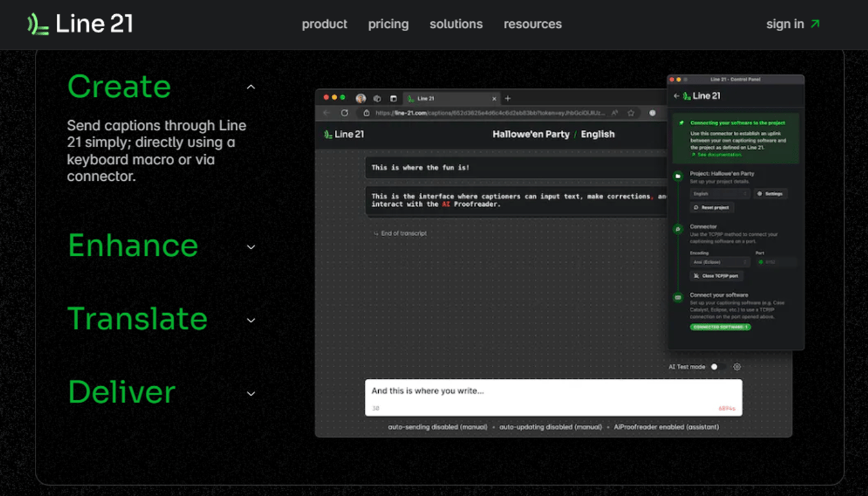The width and height of the screenshot is (868, 496).
Task: Click the line-21.com address bar URL
Action: tap(490, 113)
